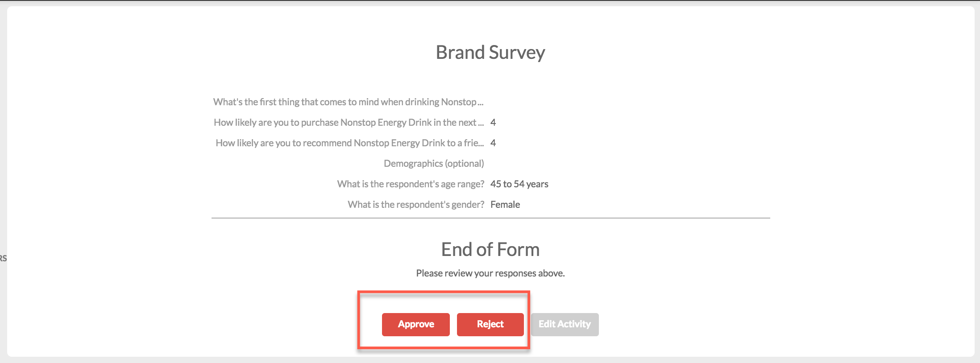This screenshot has height=363, width=980.
Task: Reject the survey submission
Action: pyautogui.click(x=490, y=324)
